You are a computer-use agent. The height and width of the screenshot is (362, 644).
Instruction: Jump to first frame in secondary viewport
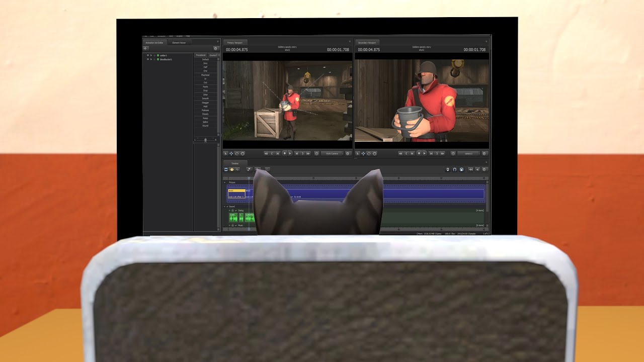coord(400,153)
